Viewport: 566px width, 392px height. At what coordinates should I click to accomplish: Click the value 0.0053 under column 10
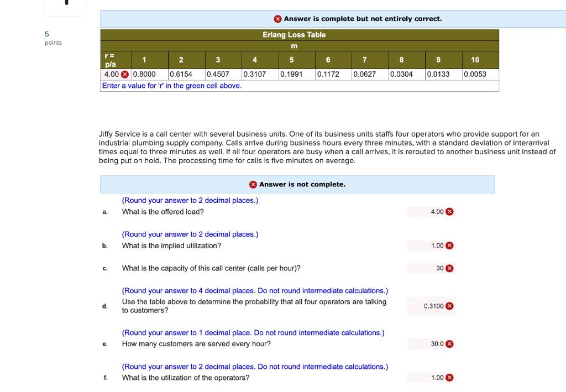(475, 75)
